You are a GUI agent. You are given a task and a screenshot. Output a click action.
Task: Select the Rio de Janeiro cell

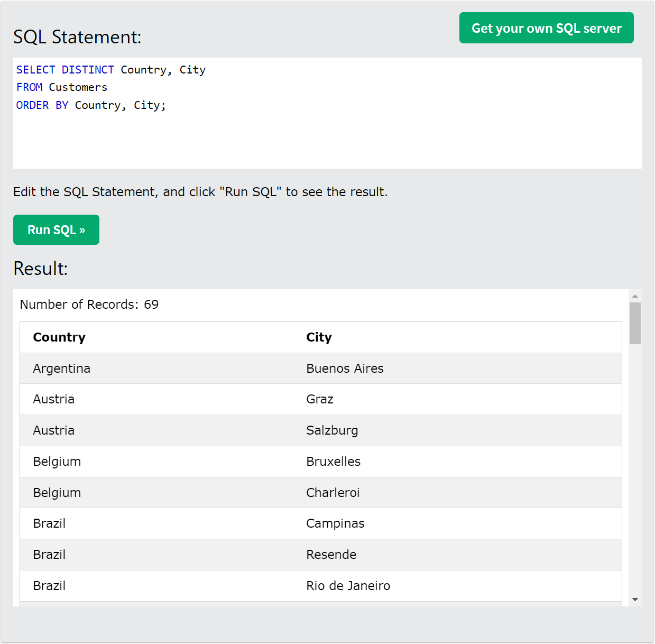(348, 585)
